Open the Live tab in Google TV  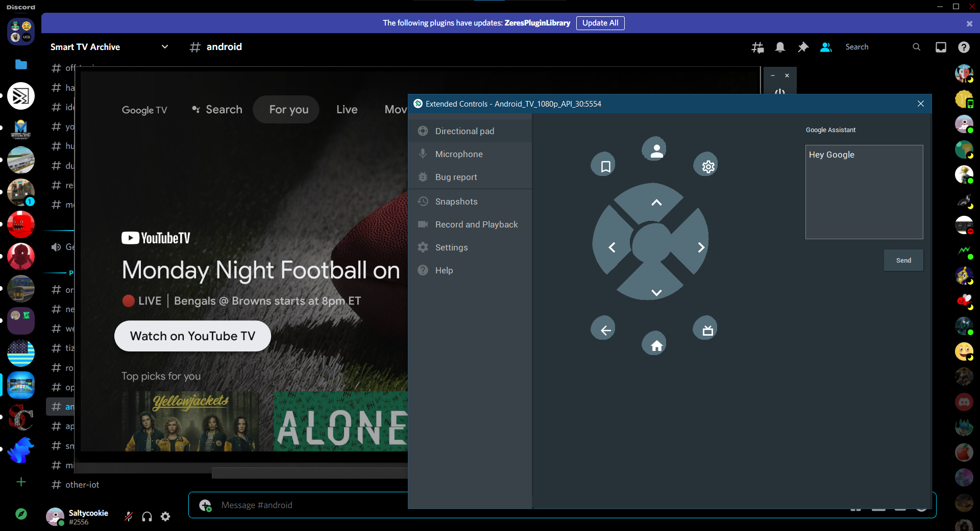pos(347,110)
